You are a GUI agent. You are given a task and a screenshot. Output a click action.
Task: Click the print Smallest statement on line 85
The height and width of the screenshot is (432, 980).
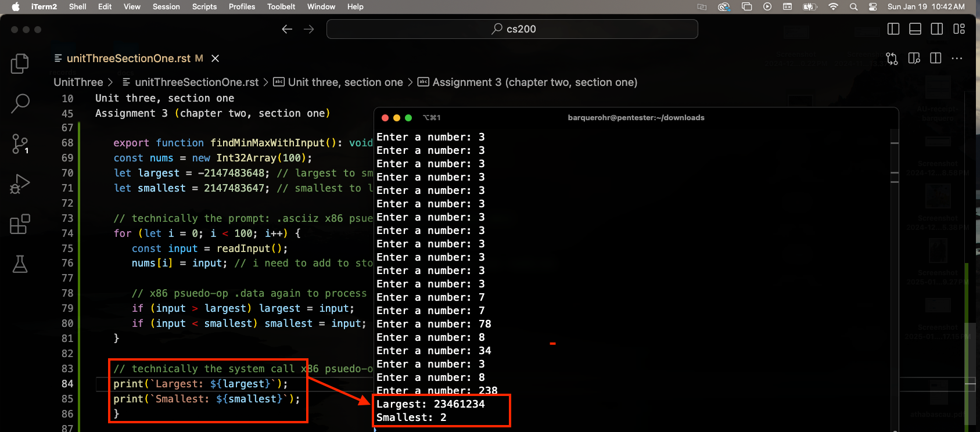[207, 399]
